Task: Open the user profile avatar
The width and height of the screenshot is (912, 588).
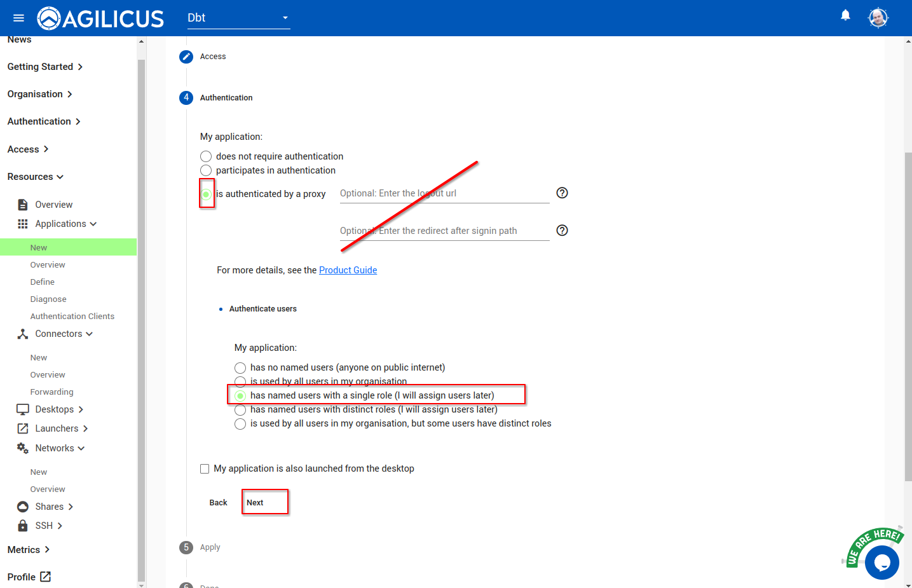Action: click(x=878, y=18)
